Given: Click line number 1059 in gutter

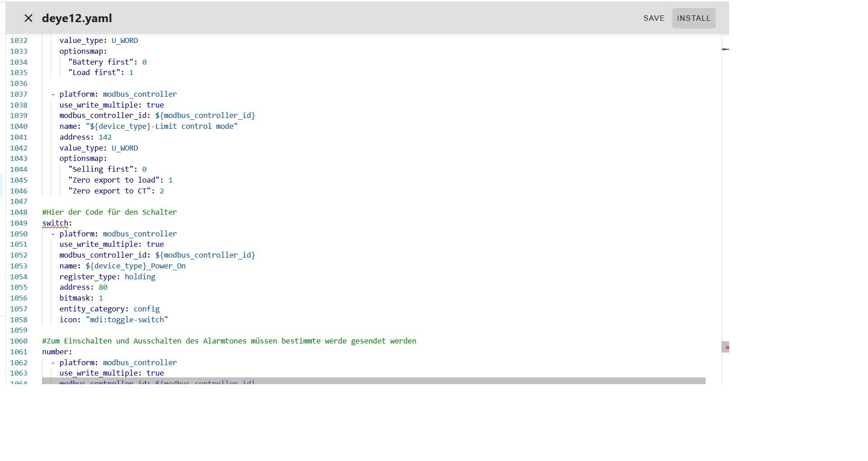Looking at the screenshot, I should 19,330.
